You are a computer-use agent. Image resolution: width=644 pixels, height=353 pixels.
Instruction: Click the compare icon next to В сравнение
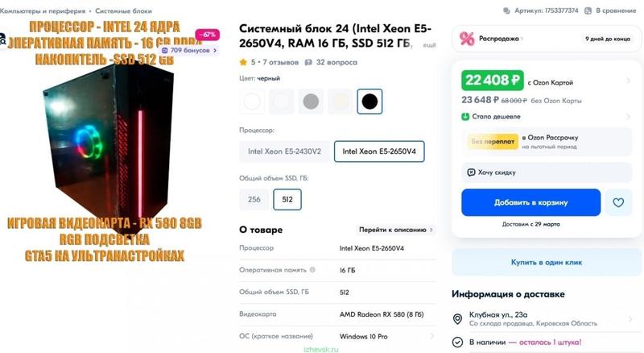pyautogui.click(x=588, y=10)
